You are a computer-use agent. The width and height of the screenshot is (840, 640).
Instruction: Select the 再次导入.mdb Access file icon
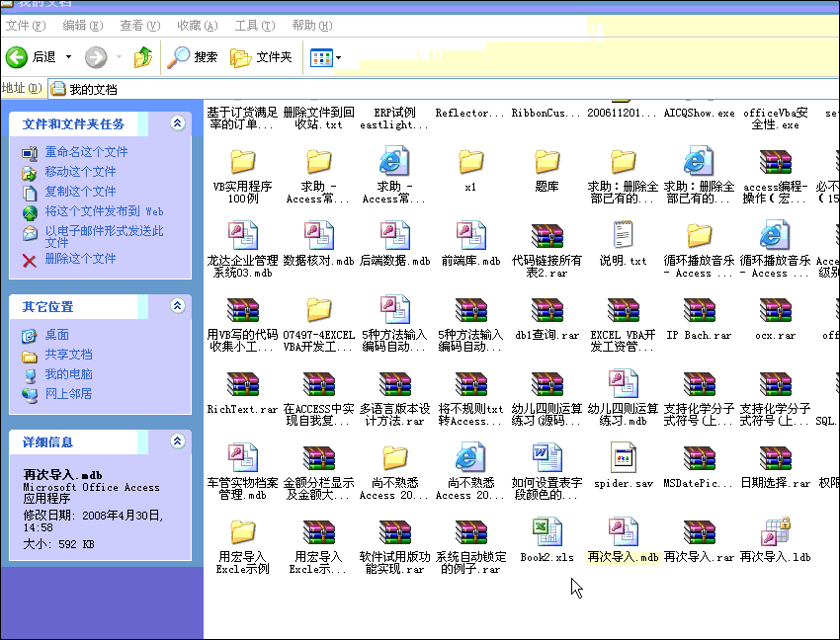[x=623, y=531]
